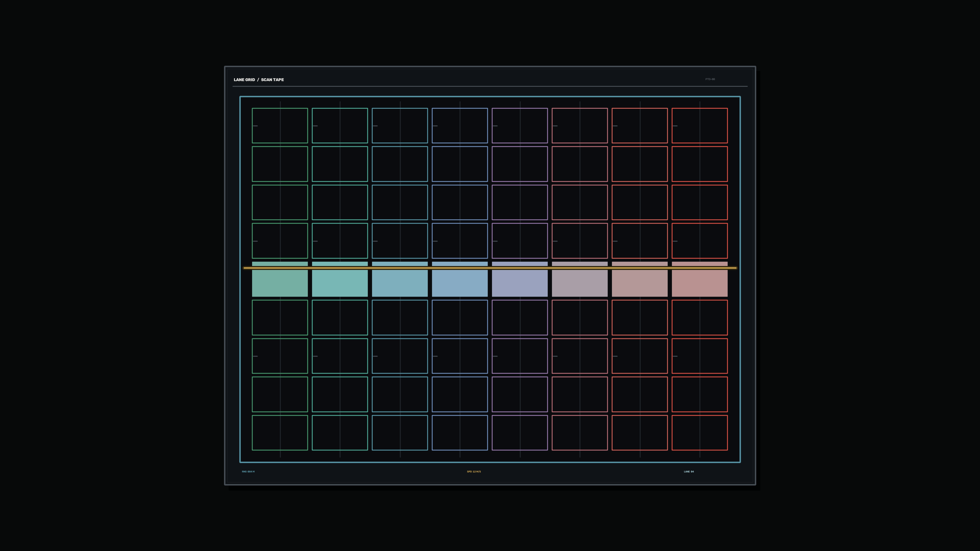
Task: Select the filled cell in the third lane
Action: pos(400,279)
